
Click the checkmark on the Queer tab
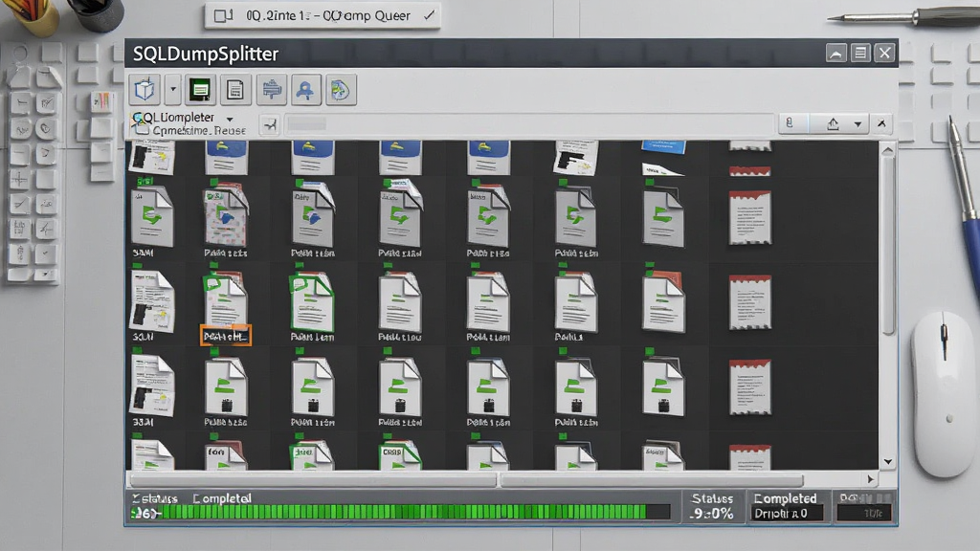pyautogui.click(x=429, y=15)
